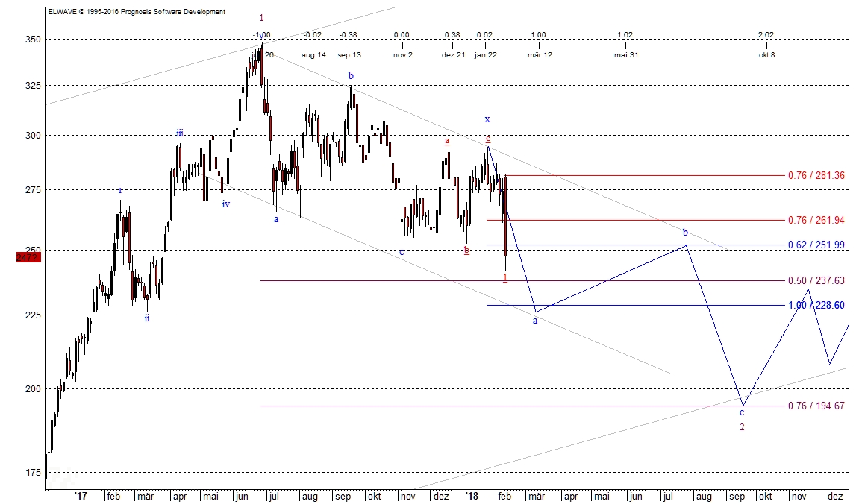Screen dimensions: 856x504
Task: Select the -1.00 ratio label on the Fibonacci time scale
Action: (x=260, y=34)
